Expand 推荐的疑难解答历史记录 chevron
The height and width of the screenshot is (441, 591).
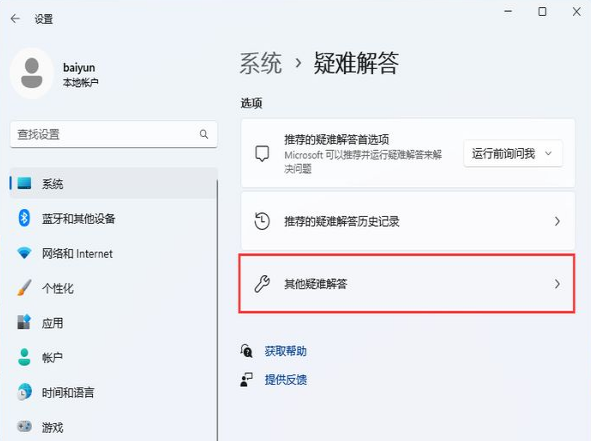(x=557, y=221)
